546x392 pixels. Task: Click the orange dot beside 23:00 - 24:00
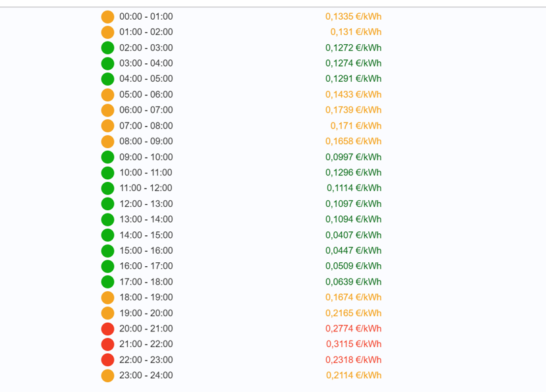(107, 376)
